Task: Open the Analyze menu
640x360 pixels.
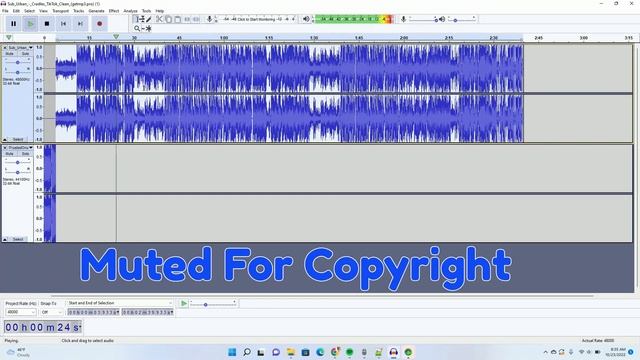Action: [131, 11]
